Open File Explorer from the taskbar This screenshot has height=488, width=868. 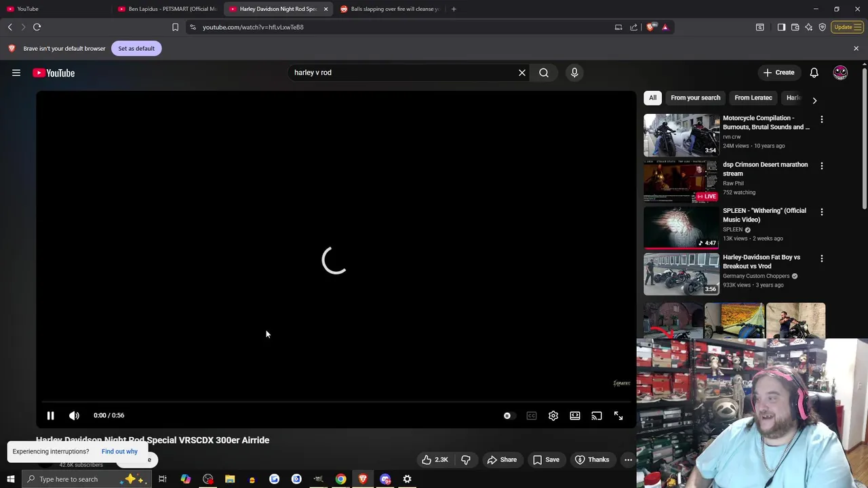pyautogui.click(x=230, y=479)
